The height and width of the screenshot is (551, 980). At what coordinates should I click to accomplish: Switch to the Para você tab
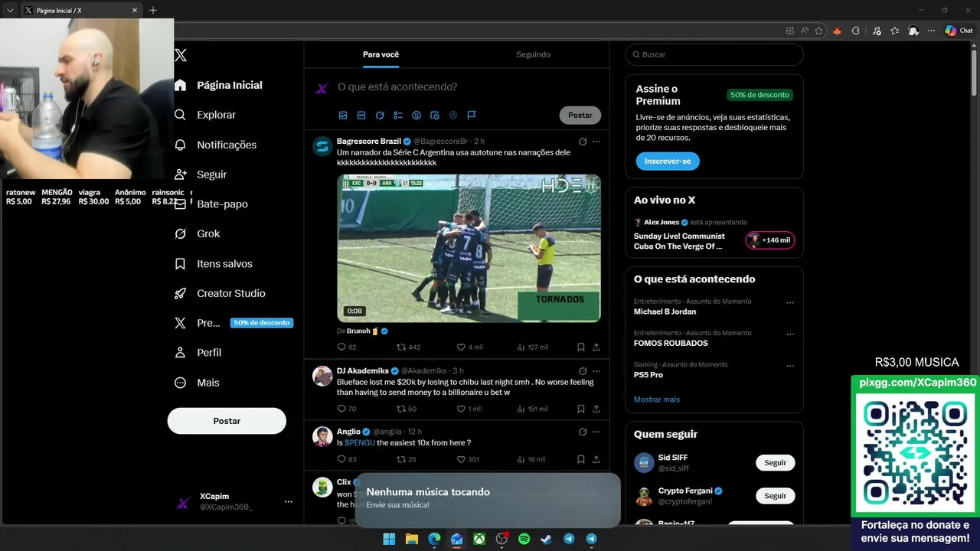coord(381,54)
